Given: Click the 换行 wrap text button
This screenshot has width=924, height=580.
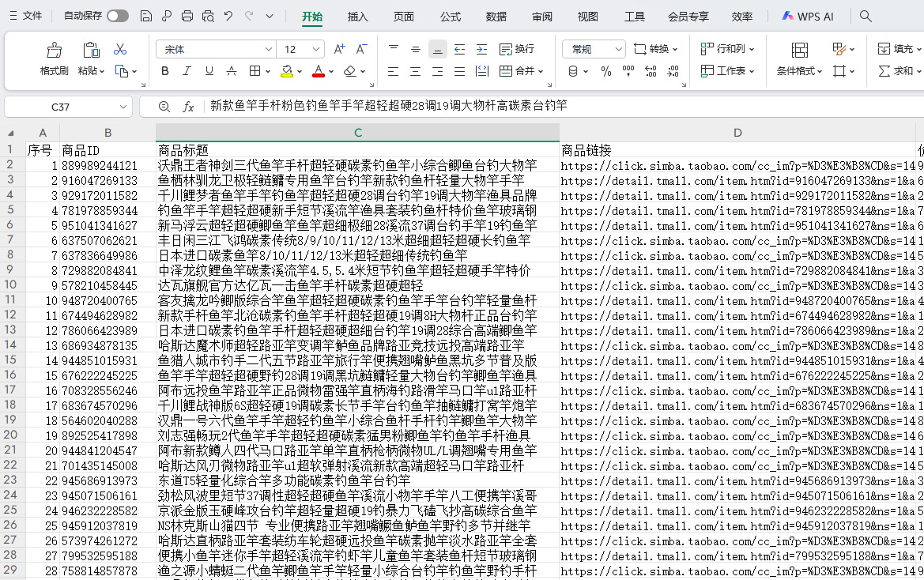Looking at the screenshot, I should [x=516, y=49].
